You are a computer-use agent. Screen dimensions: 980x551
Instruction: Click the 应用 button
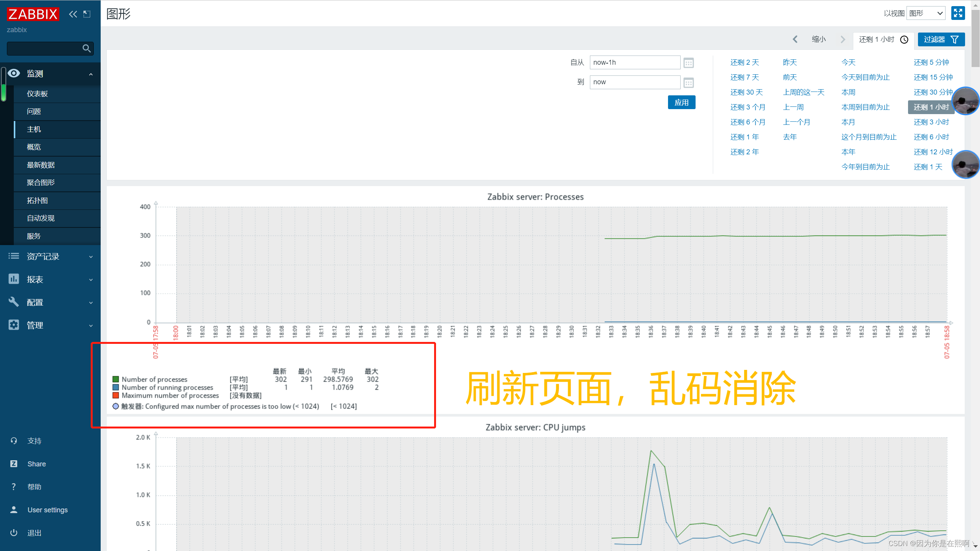pos(681,103)
